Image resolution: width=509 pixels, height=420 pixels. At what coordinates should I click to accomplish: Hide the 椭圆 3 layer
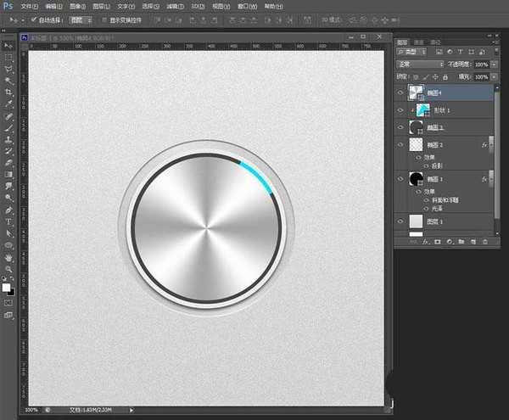(400, 127)
